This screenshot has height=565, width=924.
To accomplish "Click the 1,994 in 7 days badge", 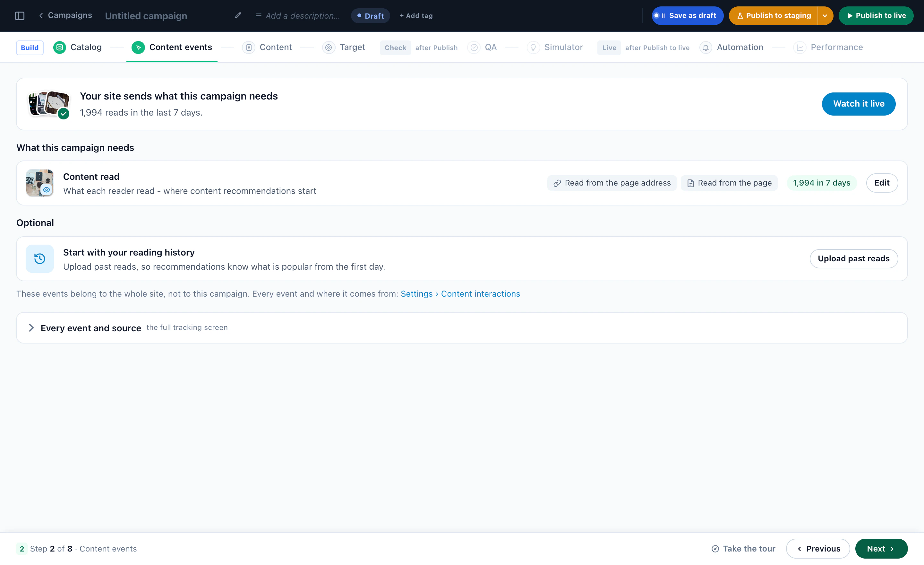I will click(821, 183).
